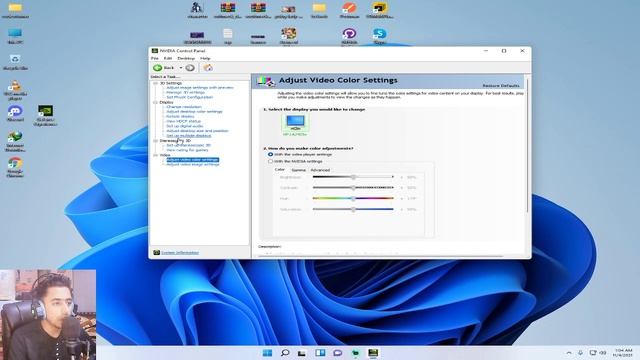Viewport: 640px width, 360px height.
Task: Open the Discord desktop icon
Action: tap(15, 111)
